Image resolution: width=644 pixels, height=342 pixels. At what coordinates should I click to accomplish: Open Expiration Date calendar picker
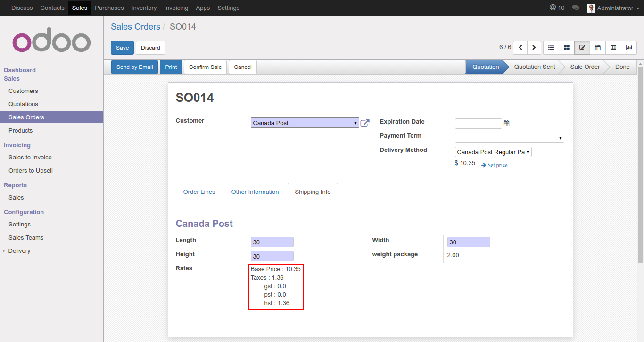[506, 124]
